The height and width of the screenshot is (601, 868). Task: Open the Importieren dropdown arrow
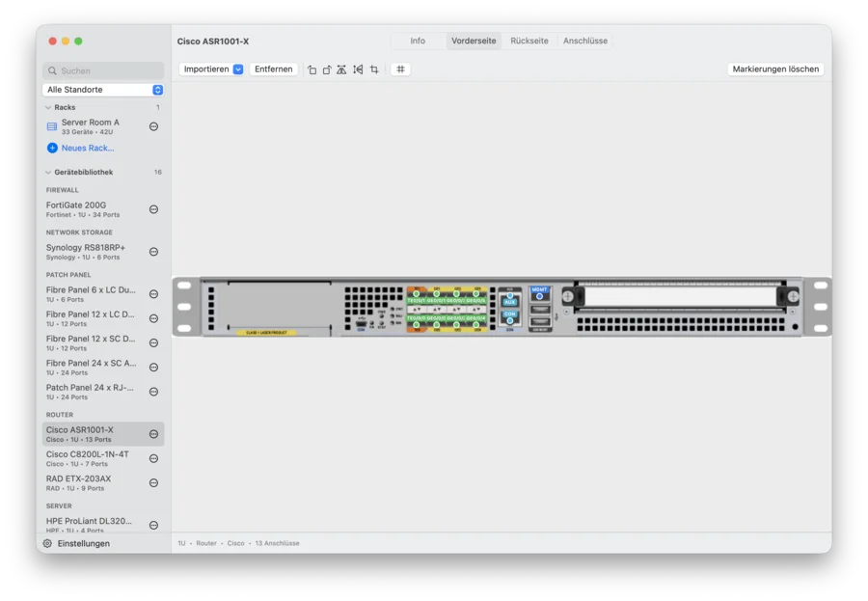coord(238,69)
